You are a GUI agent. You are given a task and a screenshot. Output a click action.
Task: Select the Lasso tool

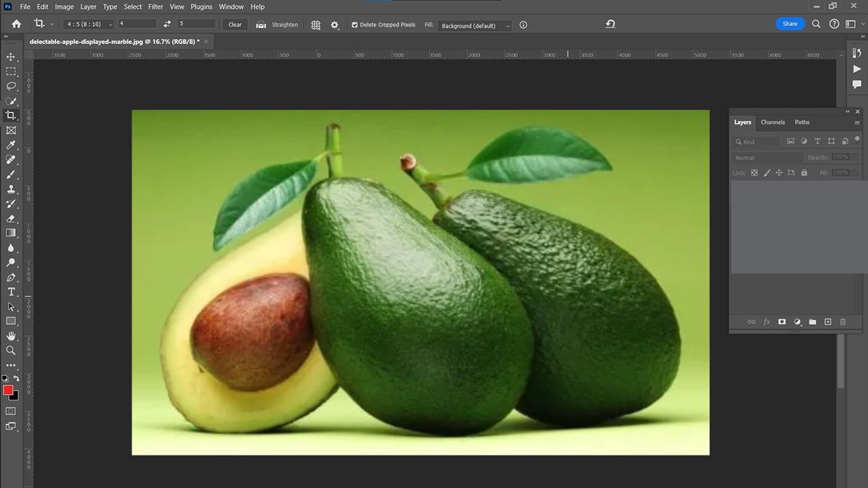point(11,86)
